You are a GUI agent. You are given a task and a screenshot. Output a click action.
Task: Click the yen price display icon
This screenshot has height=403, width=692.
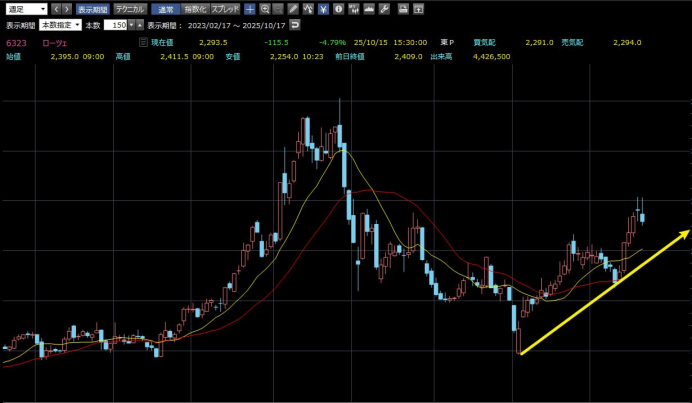323,8
